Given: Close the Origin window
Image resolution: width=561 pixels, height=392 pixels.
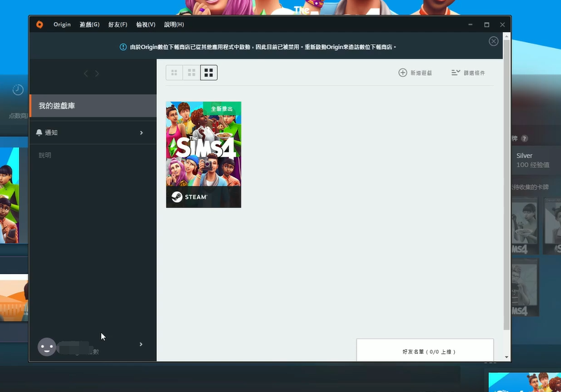Looking at the screenshot, I should coord(502,24).
